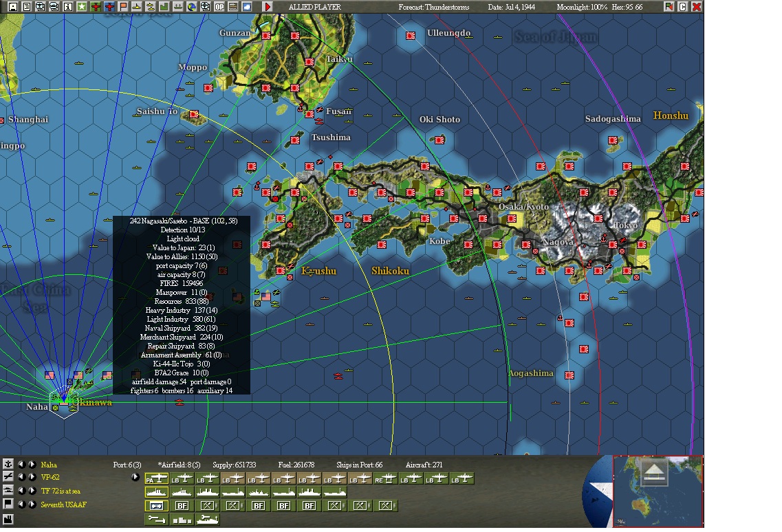Click the 'Port: 6(3)' text
Viewport: 782px width, 532px height.
click(x=127, y=465)
